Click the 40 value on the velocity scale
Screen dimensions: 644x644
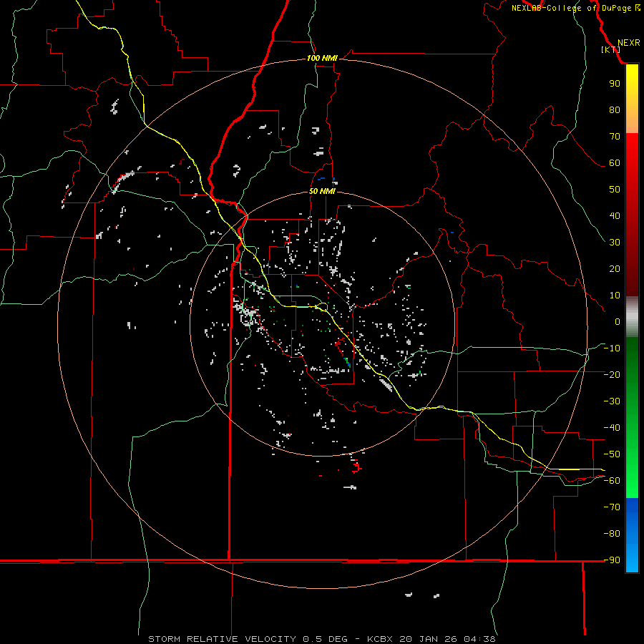tap(615, 215)
